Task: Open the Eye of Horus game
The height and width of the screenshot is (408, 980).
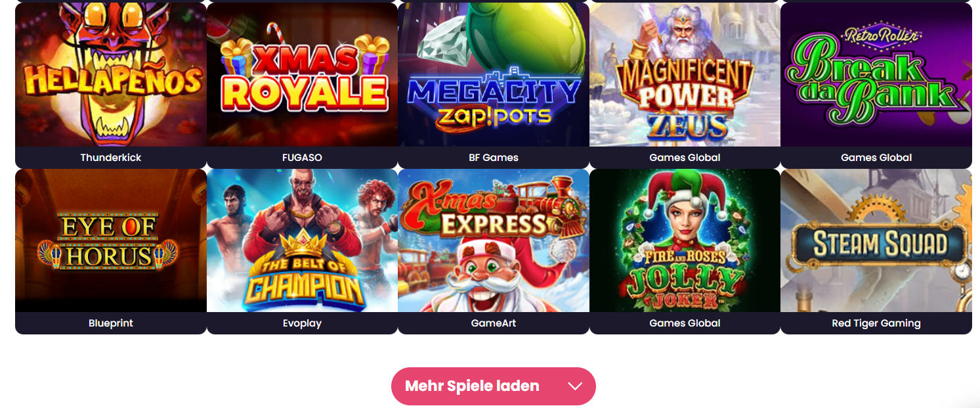Action: (x=111, y=240)
